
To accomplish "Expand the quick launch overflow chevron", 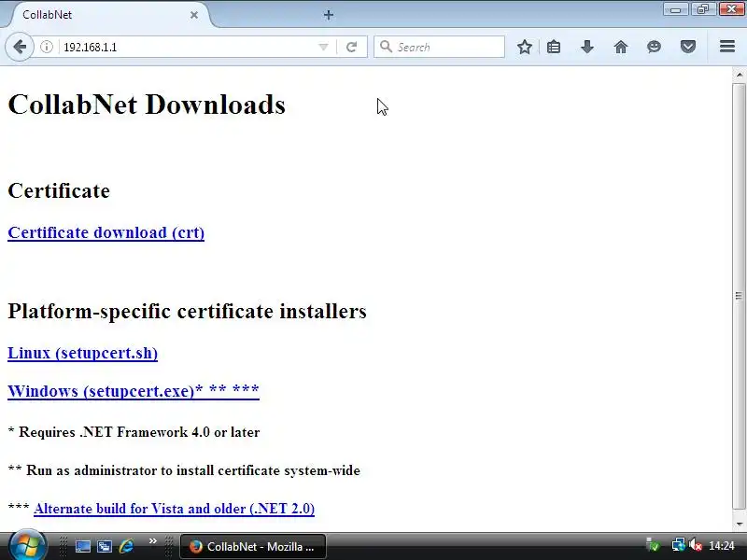I will coord(153,541).
